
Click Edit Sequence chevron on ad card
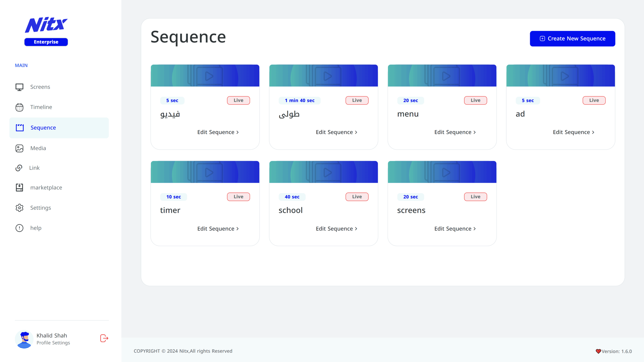593,132
